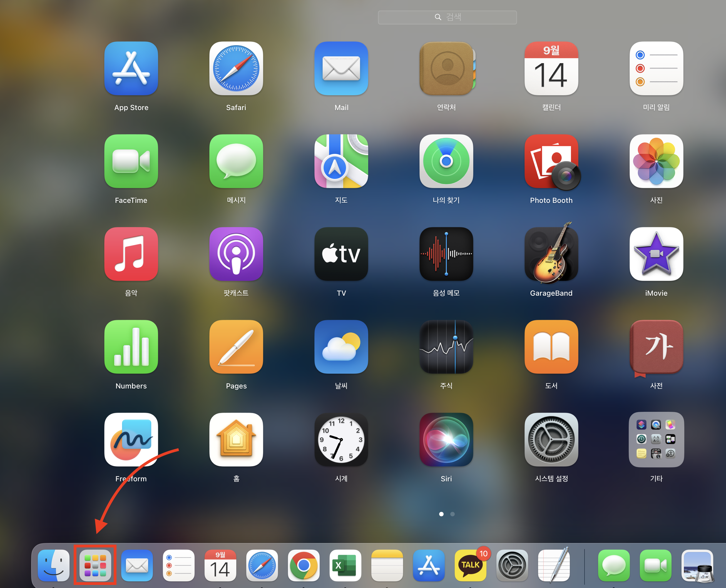
Task: Open App Store from the Launchpad grid
Action: [131, 68]
